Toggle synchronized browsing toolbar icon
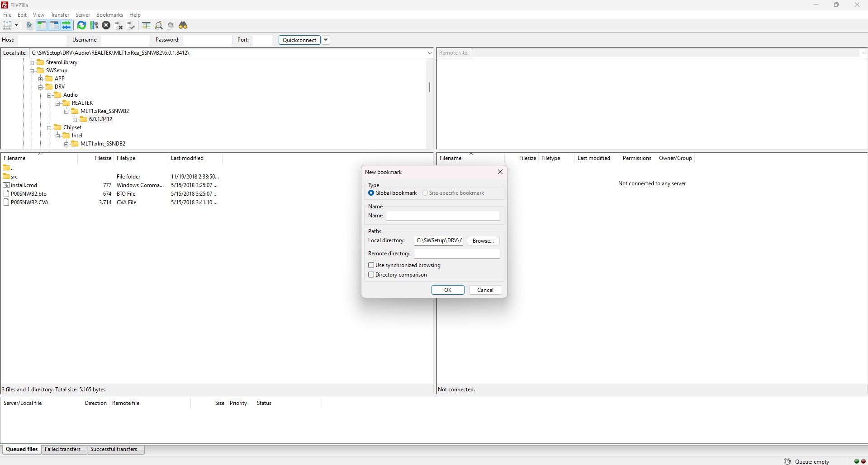Viewport: 868px width, 465px height. click(x=171, y=25)
